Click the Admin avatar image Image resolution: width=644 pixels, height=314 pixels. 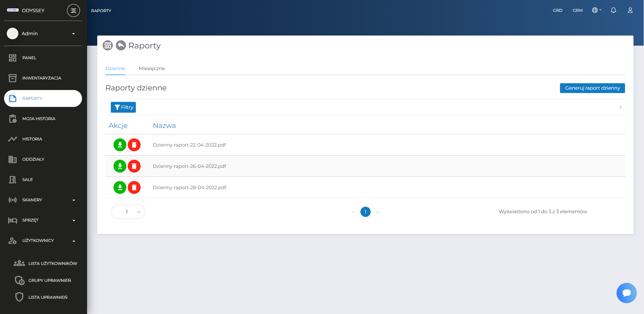pos(13,33)
